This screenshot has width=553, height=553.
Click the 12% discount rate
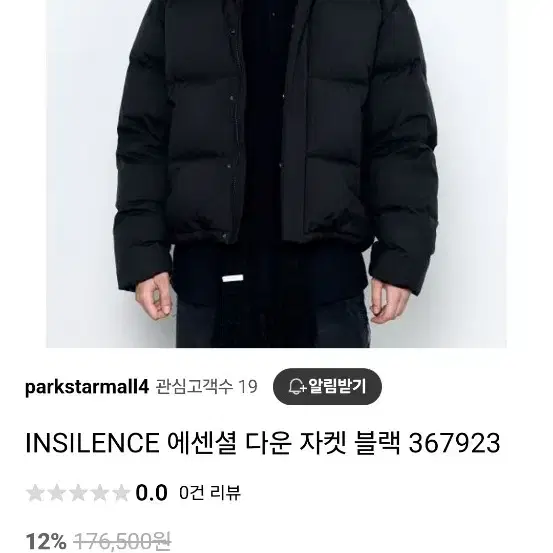point(46,541)
